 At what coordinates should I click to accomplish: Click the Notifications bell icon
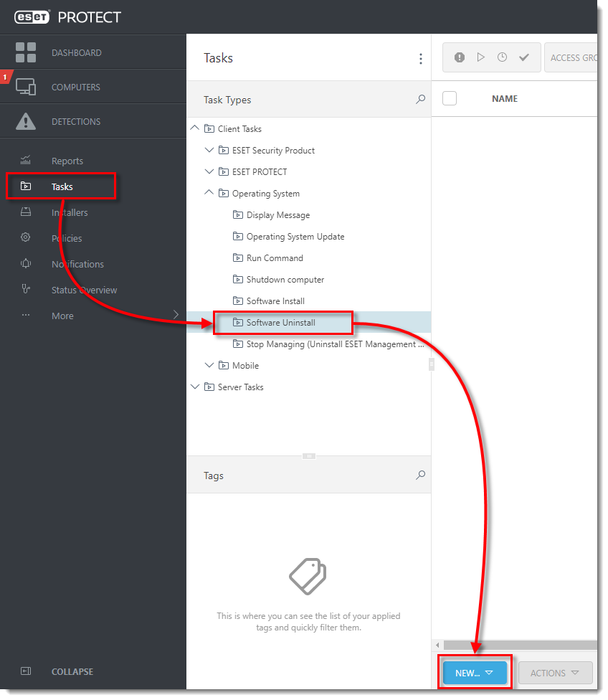click(x=26, y=263)
